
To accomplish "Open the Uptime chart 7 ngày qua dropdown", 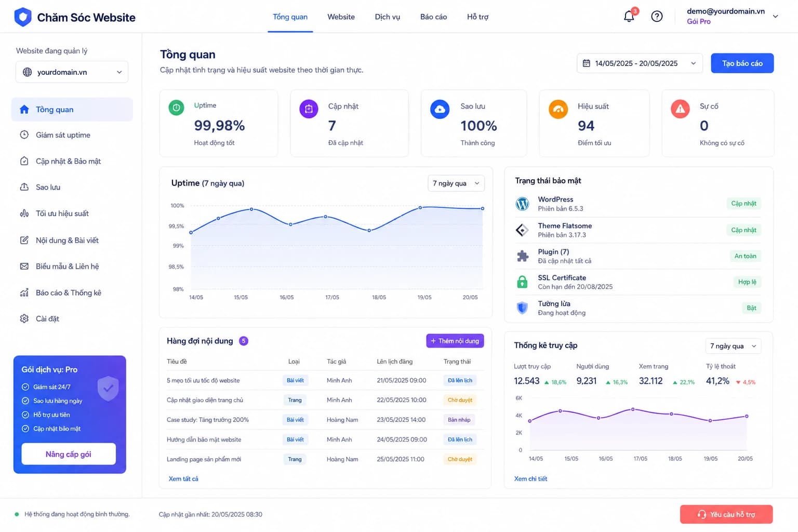I will 456,183.
